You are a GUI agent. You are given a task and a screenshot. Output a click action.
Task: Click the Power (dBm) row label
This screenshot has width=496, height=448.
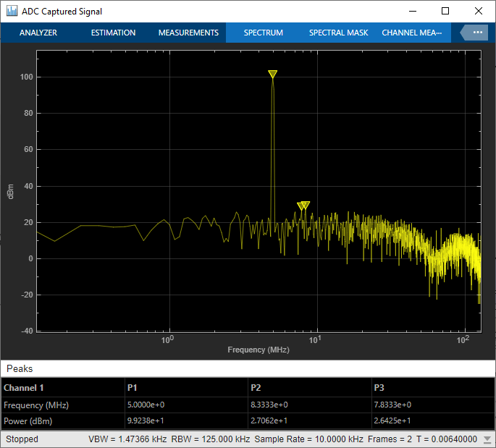click(28, 420)
